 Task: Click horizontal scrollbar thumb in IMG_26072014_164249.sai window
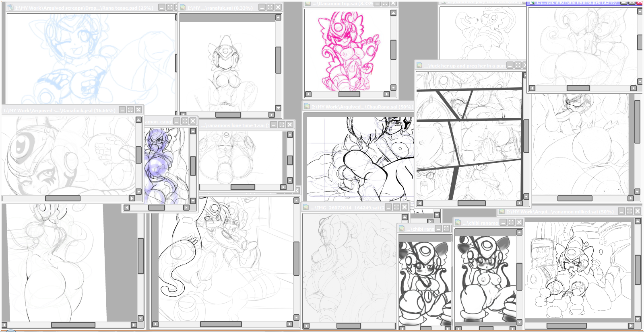point(349,326)
